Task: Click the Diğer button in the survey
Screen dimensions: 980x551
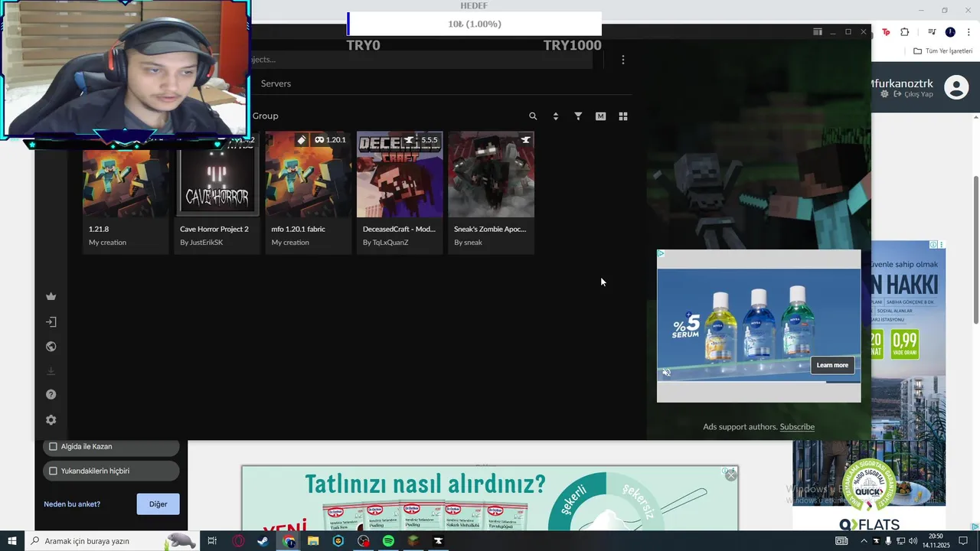Action: 158,504
